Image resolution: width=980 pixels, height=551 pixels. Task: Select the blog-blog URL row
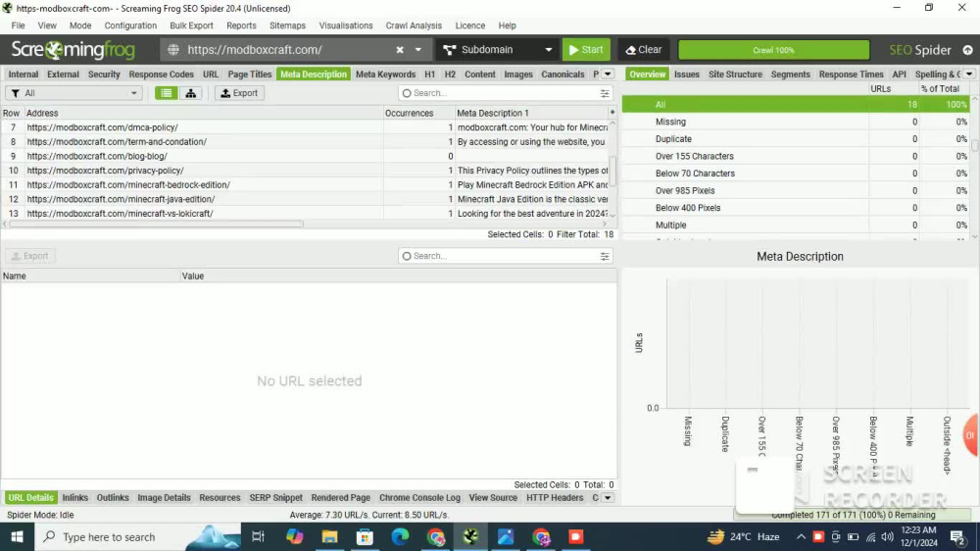click(x=305, y=156)
